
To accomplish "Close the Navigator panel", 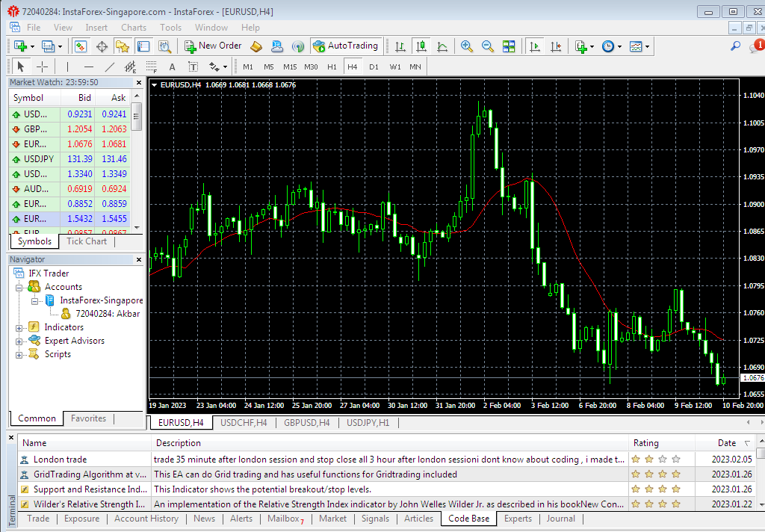I will coord(139,260).
